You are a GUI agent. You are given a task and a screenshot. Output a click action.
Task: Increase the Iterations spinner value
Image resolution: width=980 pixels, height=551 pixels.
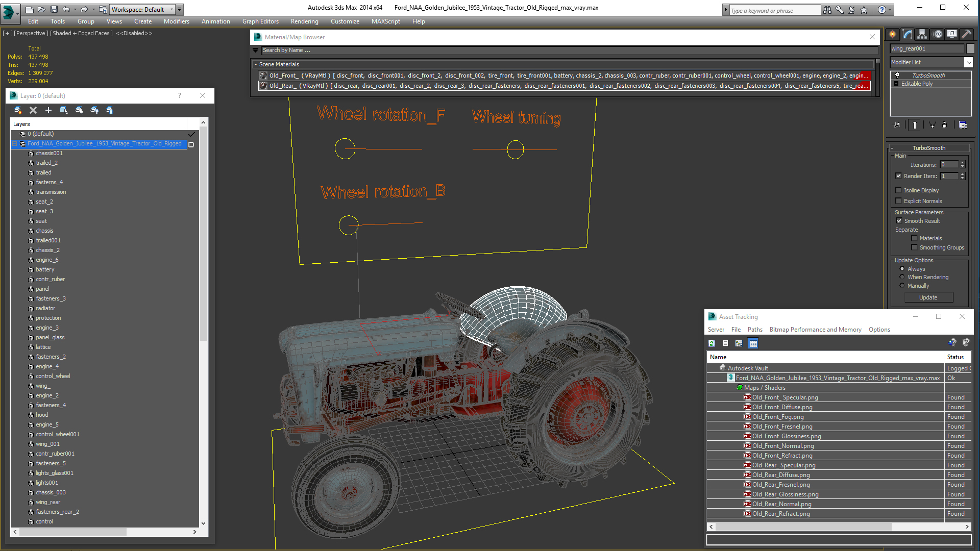[962, 163]
